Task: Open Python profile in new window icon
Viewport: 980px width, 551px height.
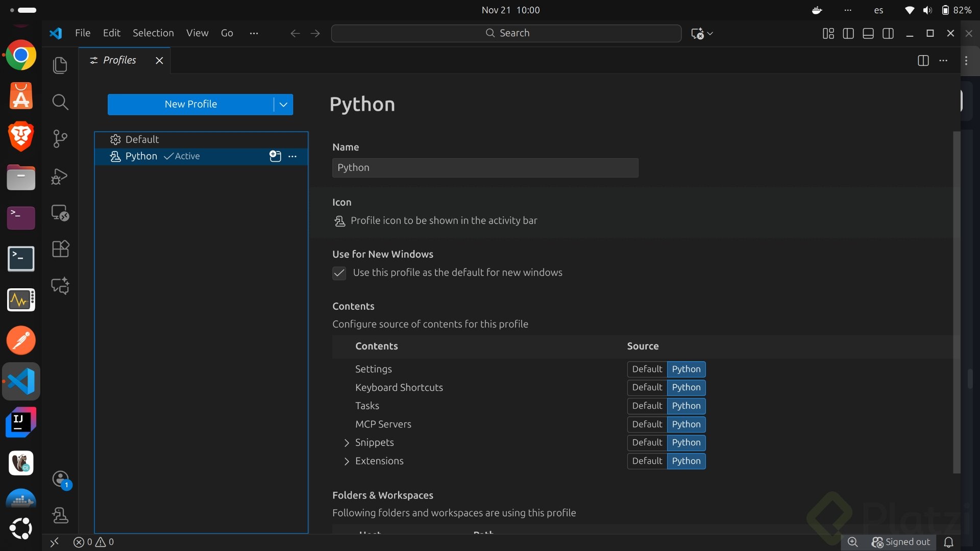Action: (x=275, y=156)
